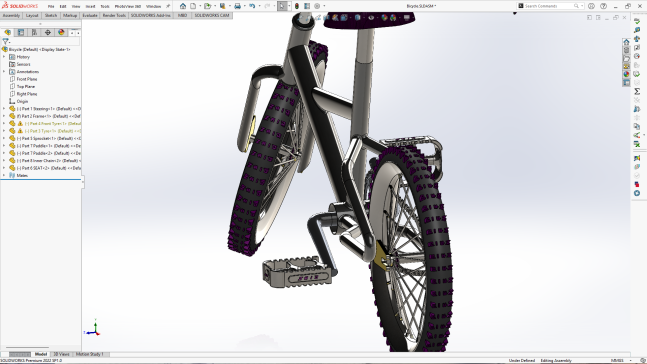Select the Sensors tree item

pyautogui.click(x=23, y=64)
